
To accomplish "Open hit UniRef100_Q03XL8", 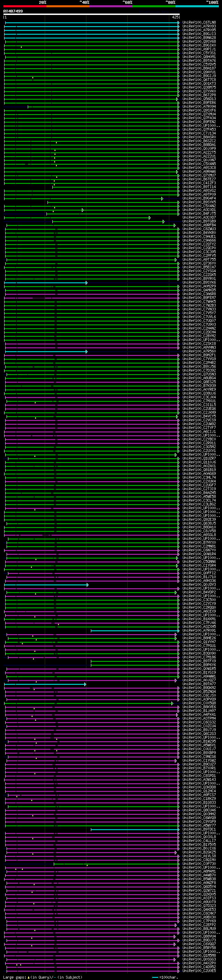I will pos(199,837).
